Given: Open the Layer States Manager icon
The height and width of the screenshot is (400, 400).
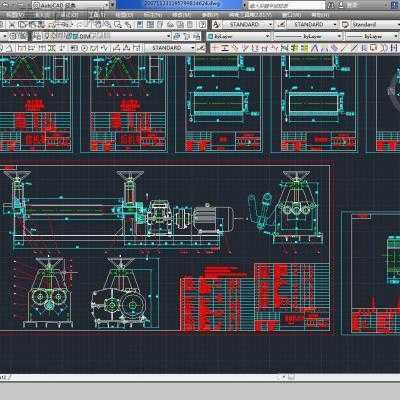Looking at the screenshot, I should click(197, 36).
